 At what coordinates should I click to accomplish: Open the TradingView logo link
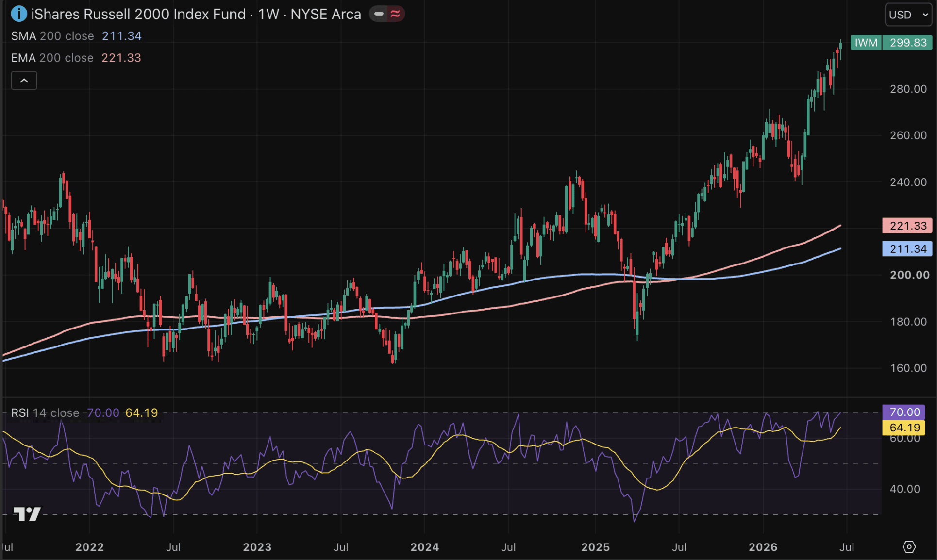(x=27, y=514)
